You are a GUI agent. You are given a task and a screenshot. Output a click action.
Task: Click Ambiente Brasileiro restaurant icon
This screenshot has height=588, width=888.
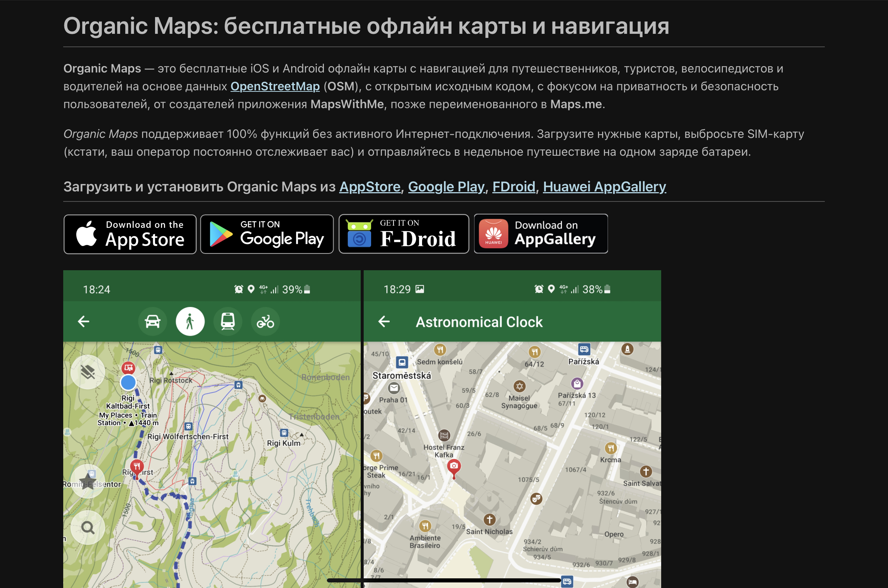[425, 526]
